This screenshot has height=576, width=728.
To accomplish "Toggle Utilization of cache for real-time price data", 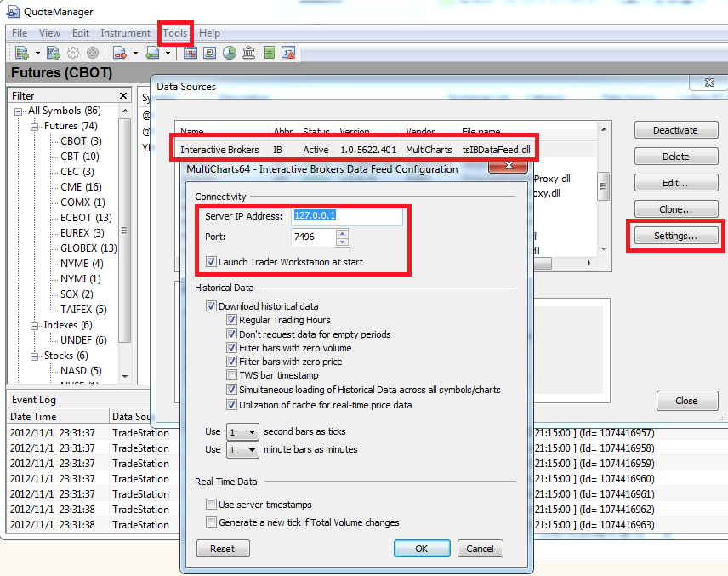I will (x=231, y=405).
